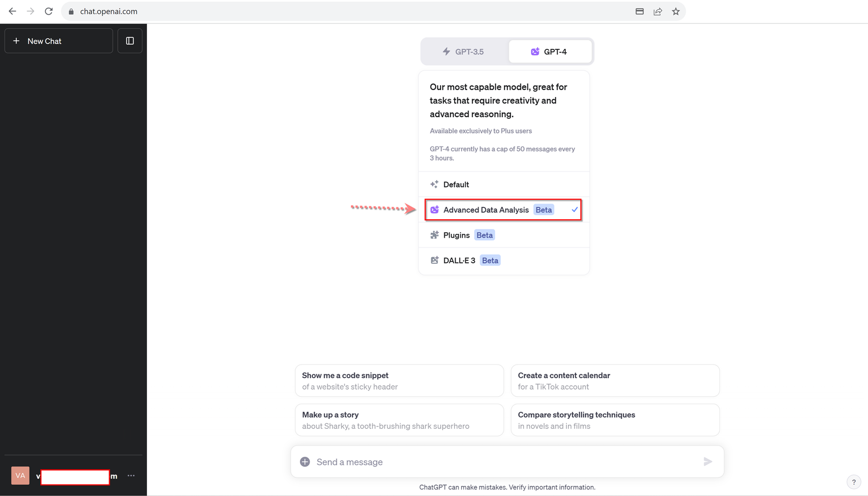Switch to the GPT-4 model tab

pos(550,52)
